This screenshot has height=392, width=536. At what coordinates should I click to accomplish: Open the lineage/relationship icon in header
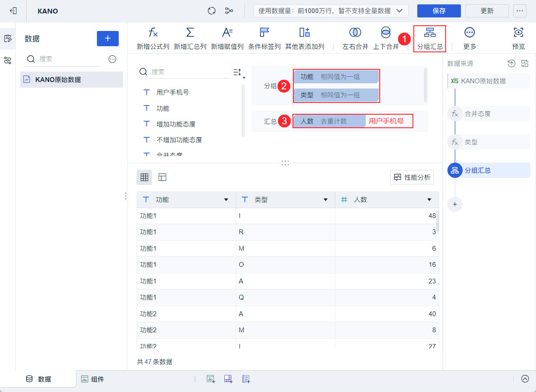[229, 11]
